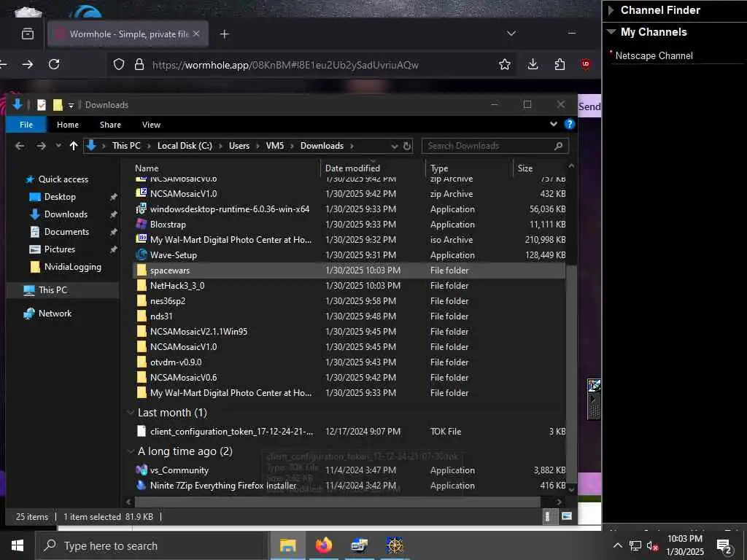Image resolution: width=747 pixels, height=560 pixels.
Task: Open the Firefox extensions puzzle icon
Action: pyautogui.click(x=560, y=64)
